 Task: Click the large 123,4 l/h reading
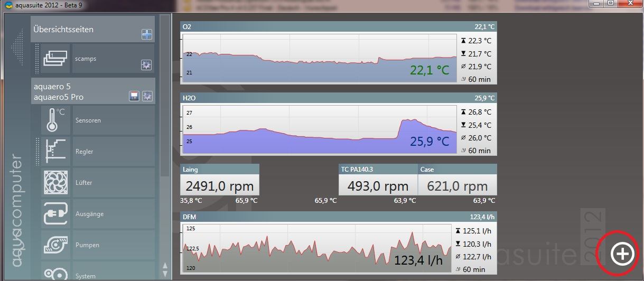coord(418,260)
